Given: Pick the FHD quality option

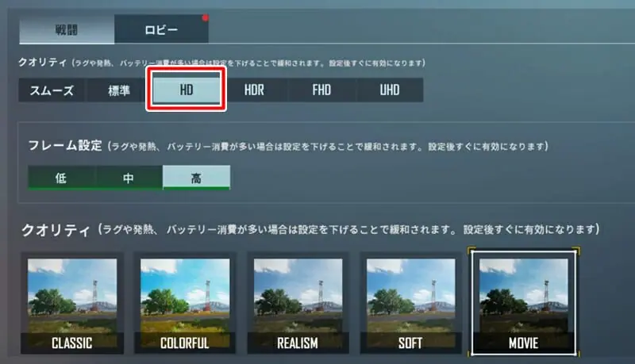Looking at the screenshot, I should coord(321,90).
